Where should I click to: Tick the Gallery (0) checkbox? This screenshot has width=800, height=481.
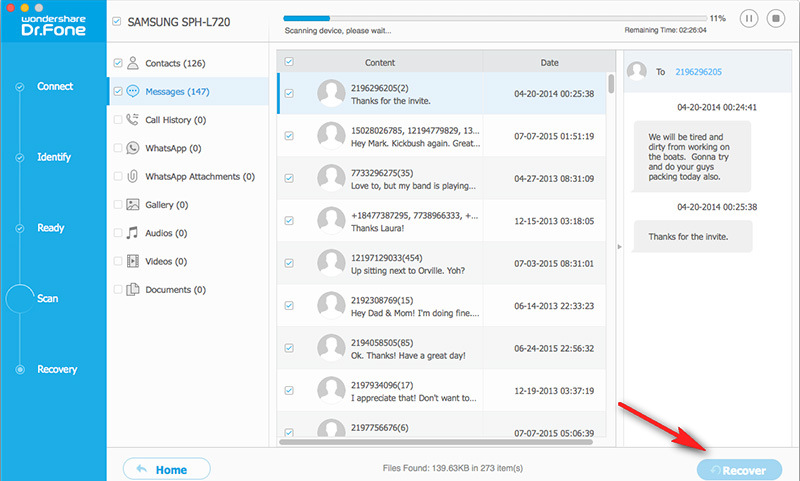(118, 205)
